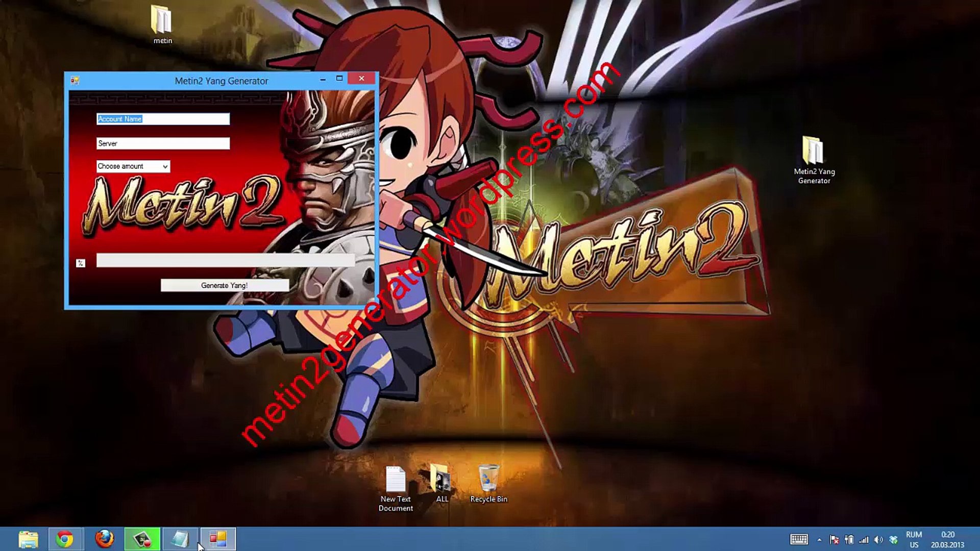Click the progress bar in generator window
980x551 pixels.
click(225, 260)
